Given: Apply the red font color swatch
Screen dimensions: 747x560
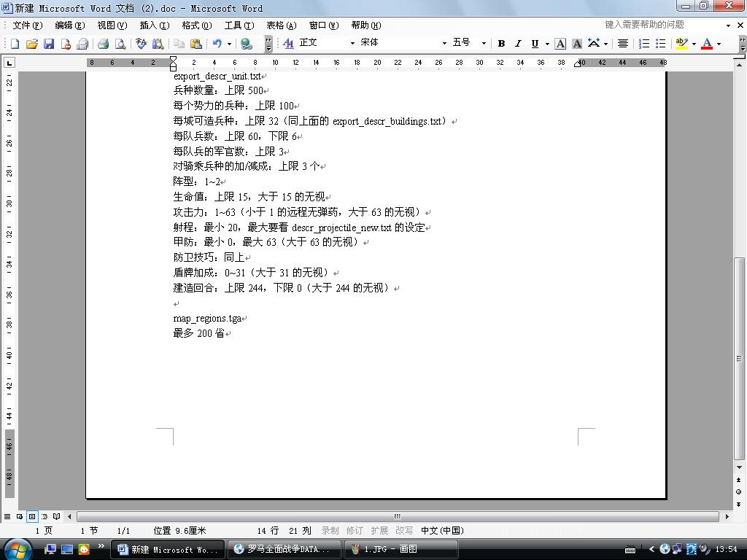Looking at the screenshot, I should coord(706,44).
